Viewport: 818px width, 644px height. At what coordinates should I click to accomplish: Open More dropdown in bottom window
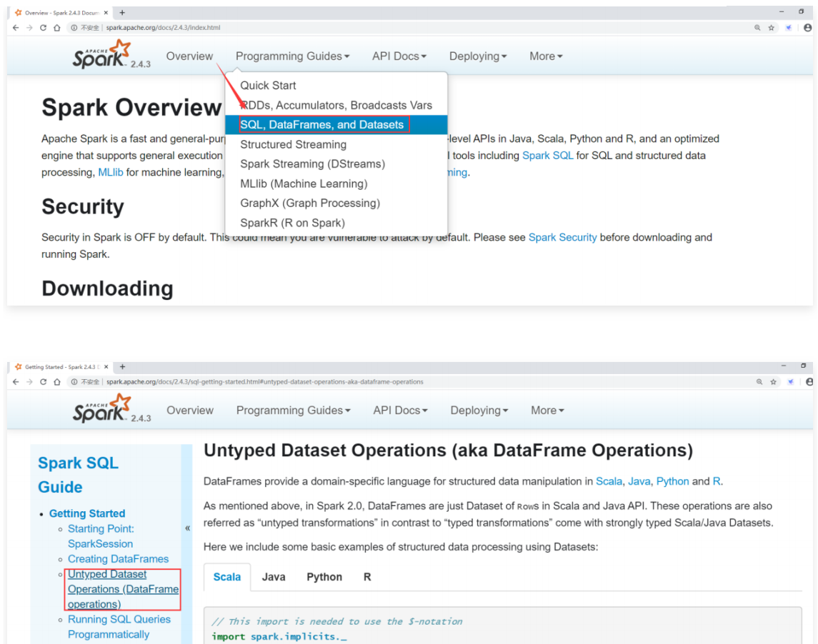547,411
